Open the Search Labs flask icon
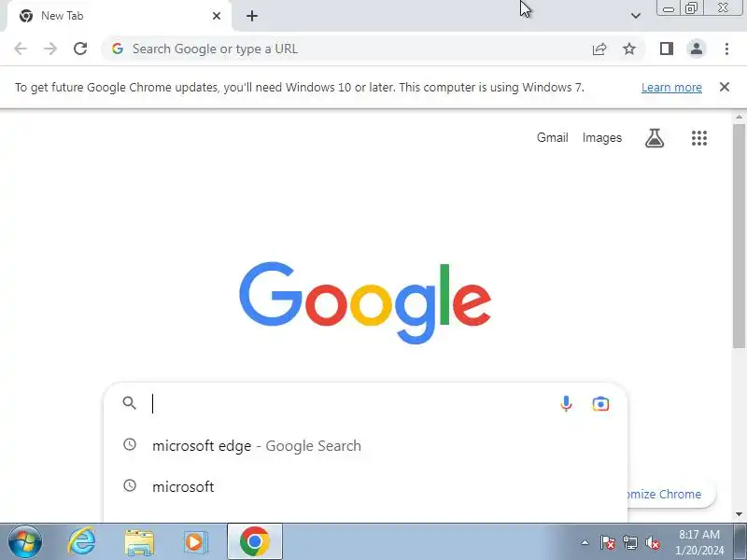This screenshot has width=747, height=560. coord(655,138)
